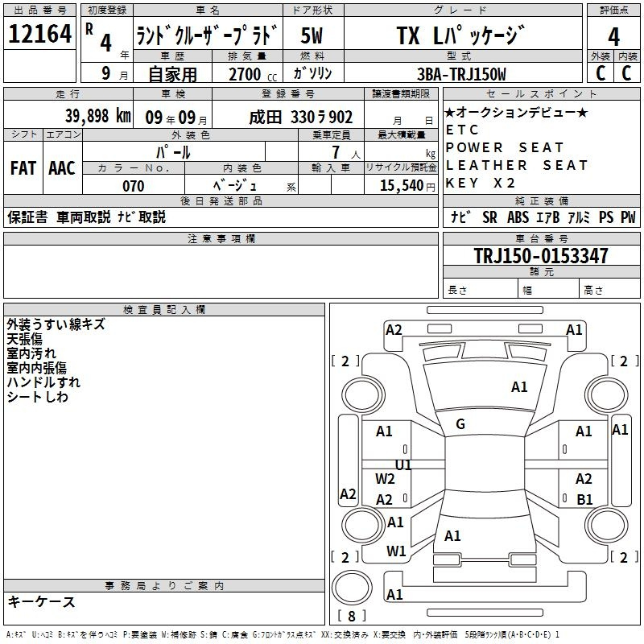Click the spare tire circle marked 8
Screen dimensions: 644x644
[352, 588]
